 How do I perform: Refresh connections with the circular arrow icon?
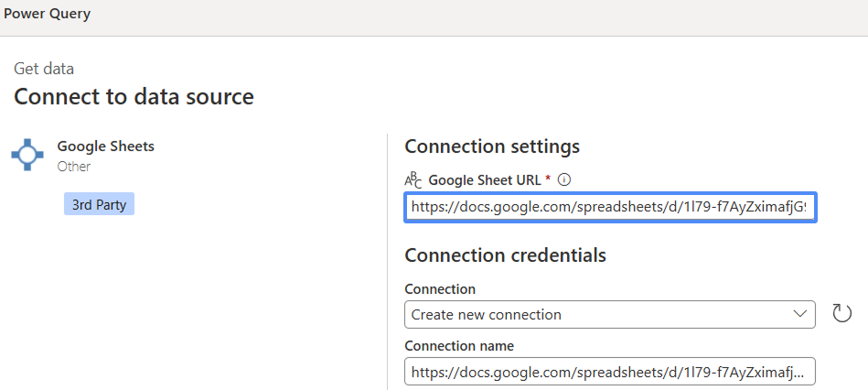coord(842,313)
